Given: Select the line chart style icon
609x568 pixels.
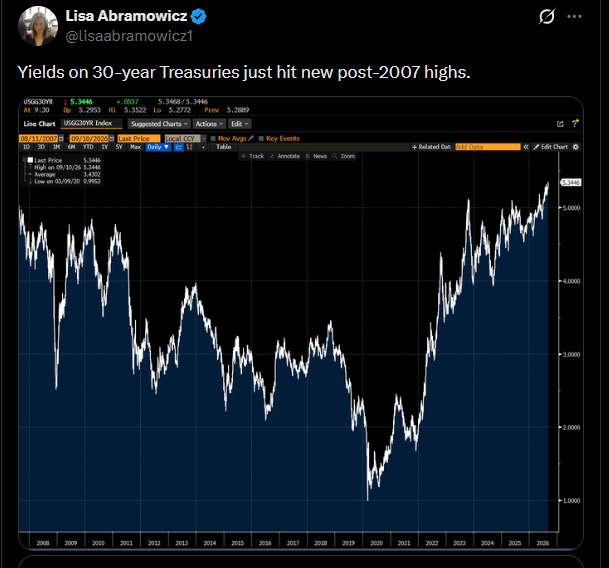Looking at the screenshot, I should coord(179,147).
